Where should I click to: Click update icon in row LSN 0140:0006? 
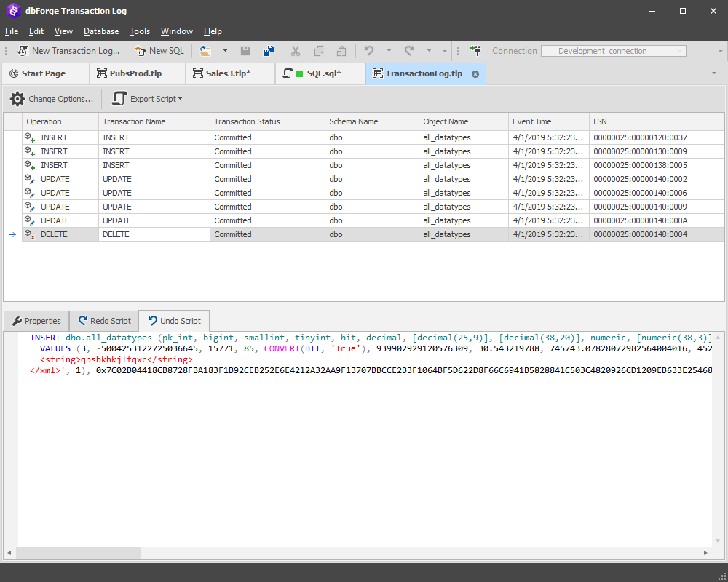click(x=30, y=193)
